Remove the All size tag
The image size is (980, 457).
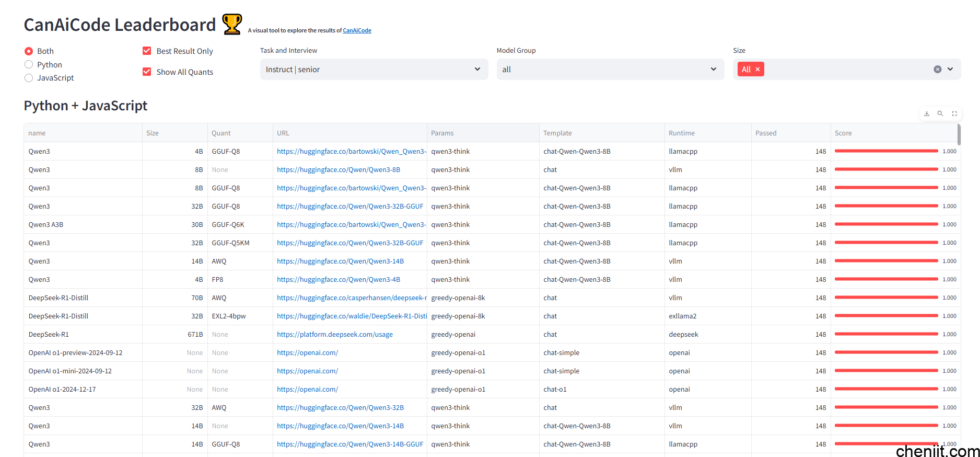pyautogui.click(x=757, y=70)
